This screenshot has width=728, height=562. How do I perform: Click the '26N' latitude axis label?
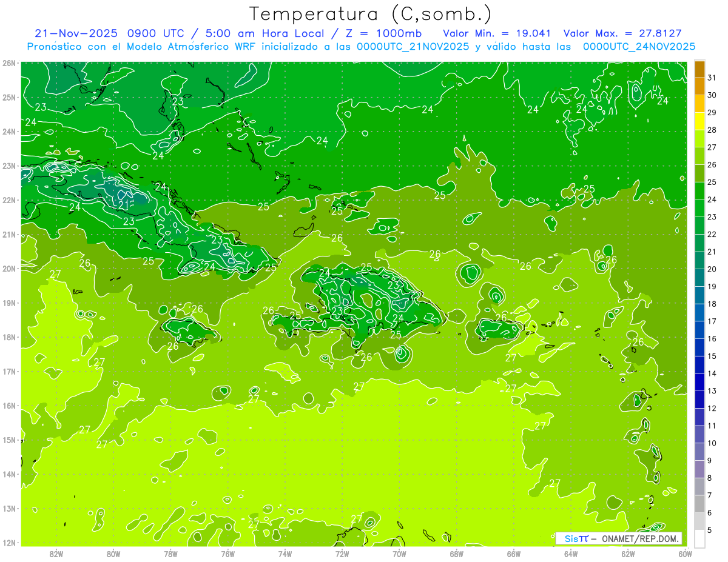(8, 63)
